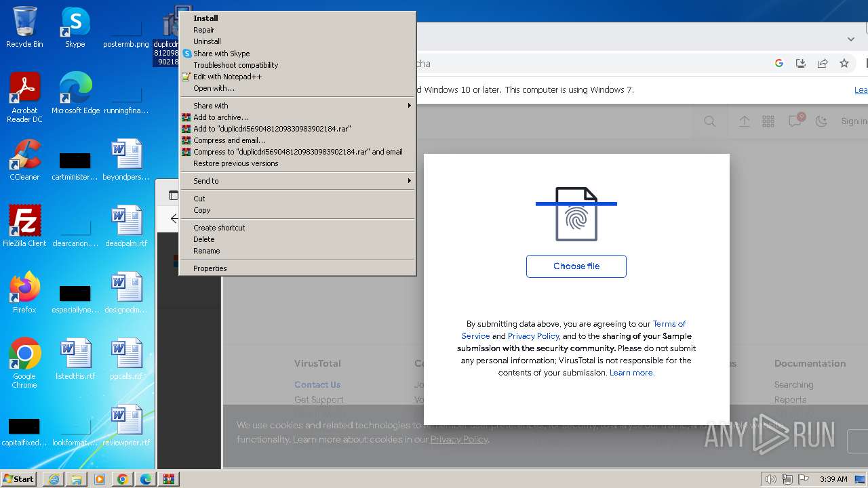
Task: Open Edge from the taskbar
Action: pyautogui.click(x=146, y=479)
